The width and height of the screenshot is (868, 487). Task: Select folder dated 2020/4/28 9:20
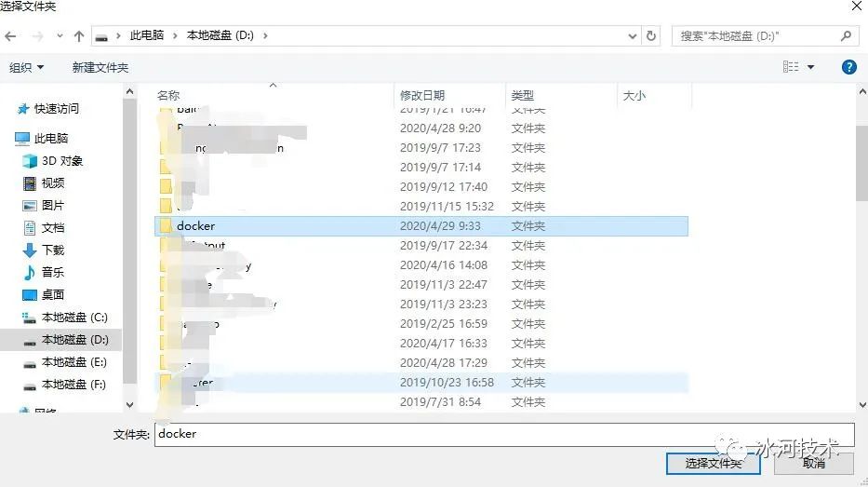(421, 129)
